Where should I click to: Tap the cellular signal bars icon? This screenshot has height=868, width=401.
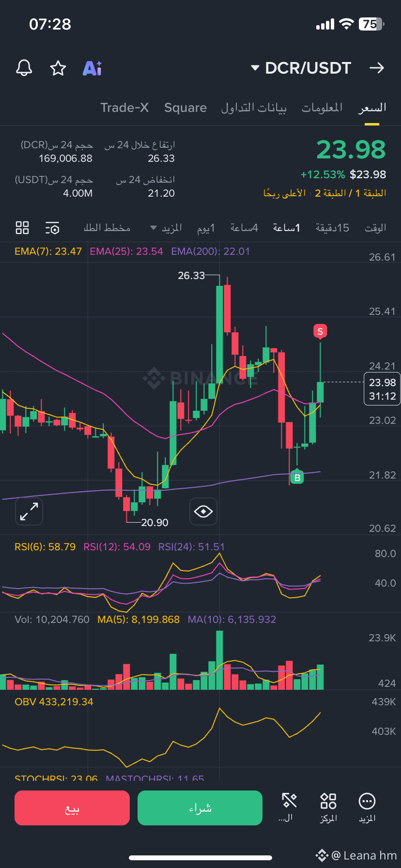(325, 24)
